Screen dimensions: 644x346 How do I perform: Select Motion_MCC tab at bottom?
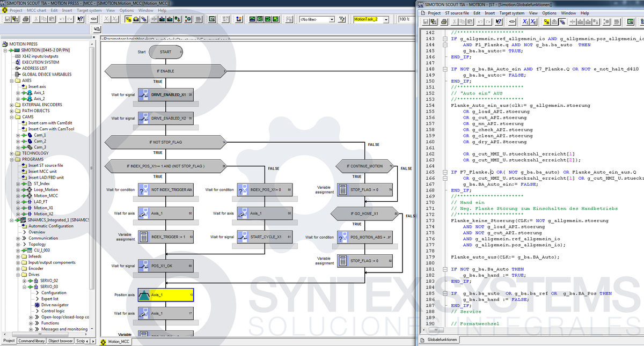[x=115, y=341]
